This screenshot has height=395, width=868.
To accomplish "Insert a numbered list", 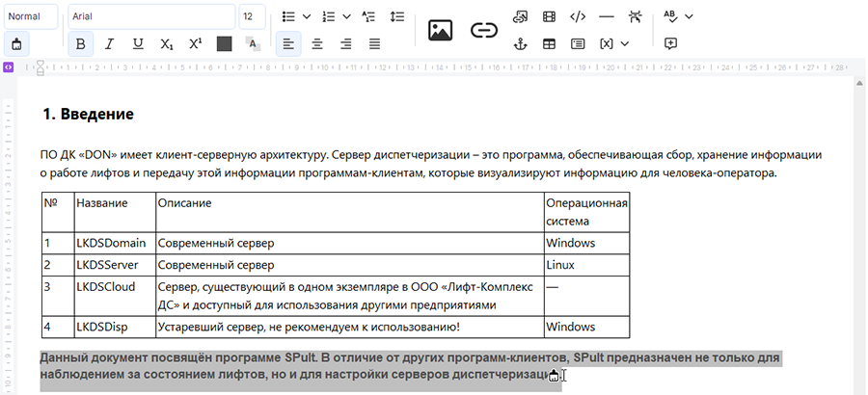I will click(329, 16).
